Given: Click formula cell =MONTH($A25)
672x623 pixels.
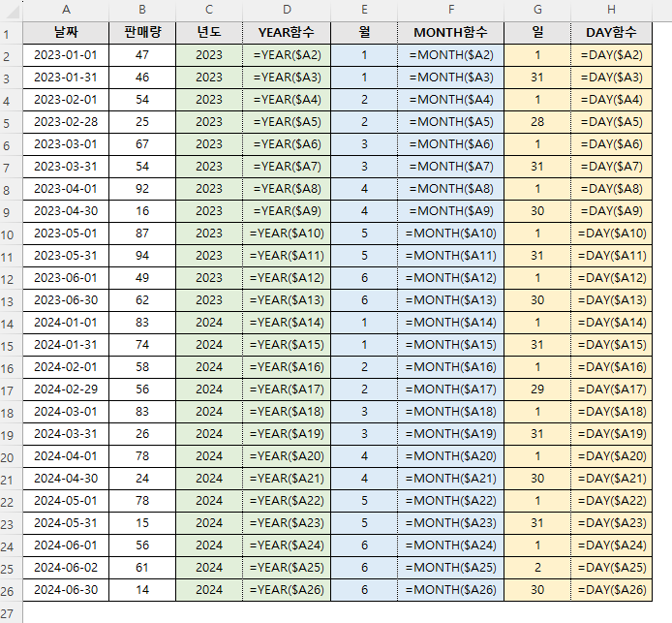Looking at the screenshot, I should [451, 568].
